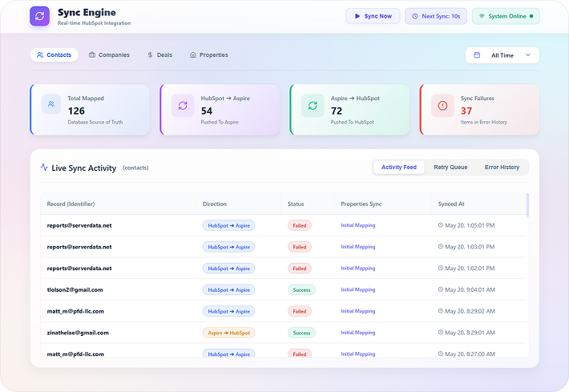Select the Activity Feed tab
569x392 pixels.
coord(399,168)
